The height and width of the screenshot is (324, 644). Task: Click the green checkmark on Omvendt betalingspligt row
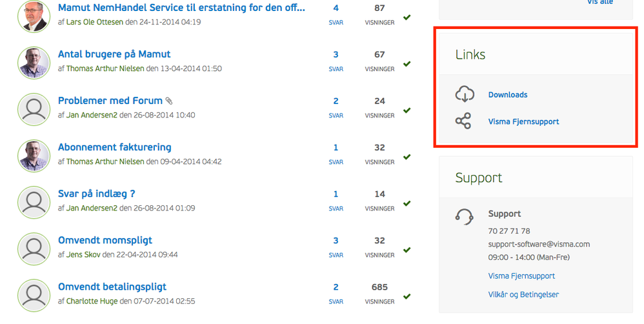(x=407, y=296)
